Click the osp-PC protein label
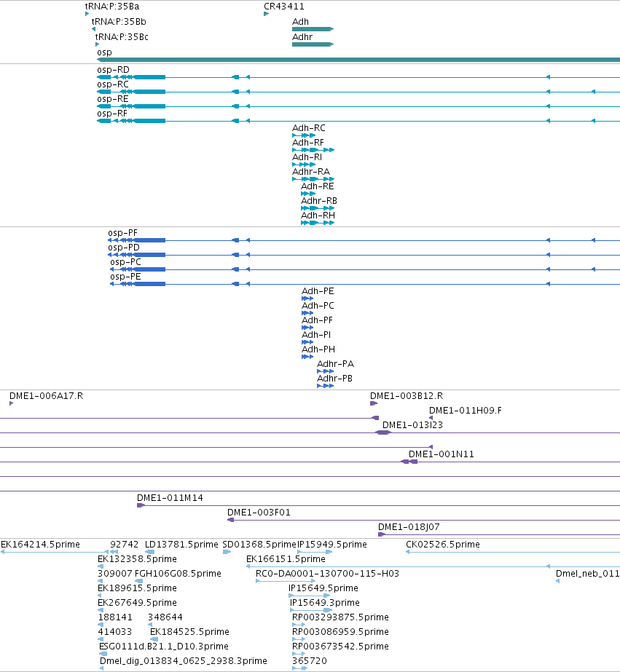 pyautogui.click(x=125, y=262)
